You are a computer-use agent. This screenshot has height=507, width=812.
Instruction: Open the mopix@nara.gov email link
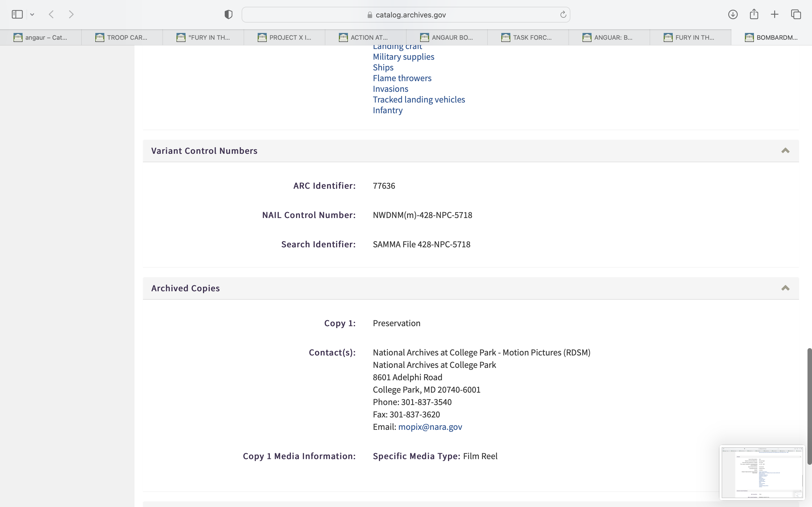pos(430,427)
